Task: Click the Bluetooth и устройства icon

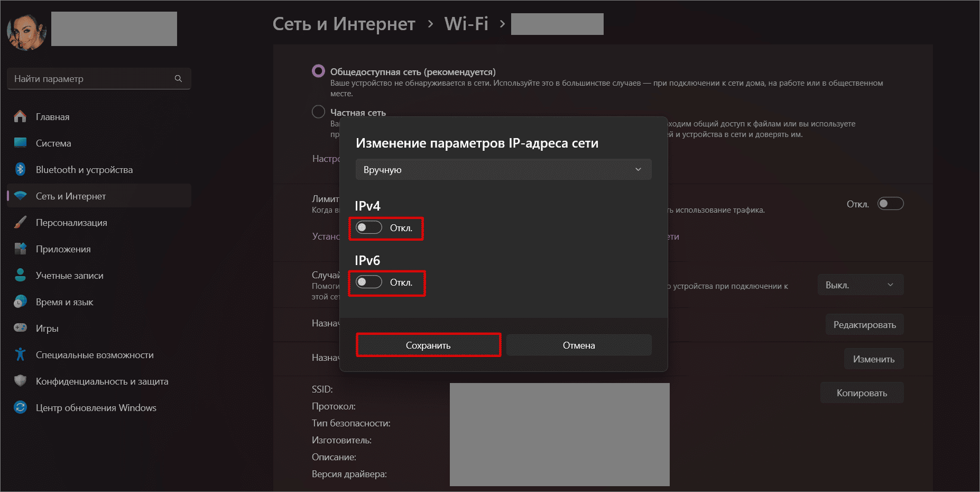Action: pyautogui.click(x=20, y=169)
